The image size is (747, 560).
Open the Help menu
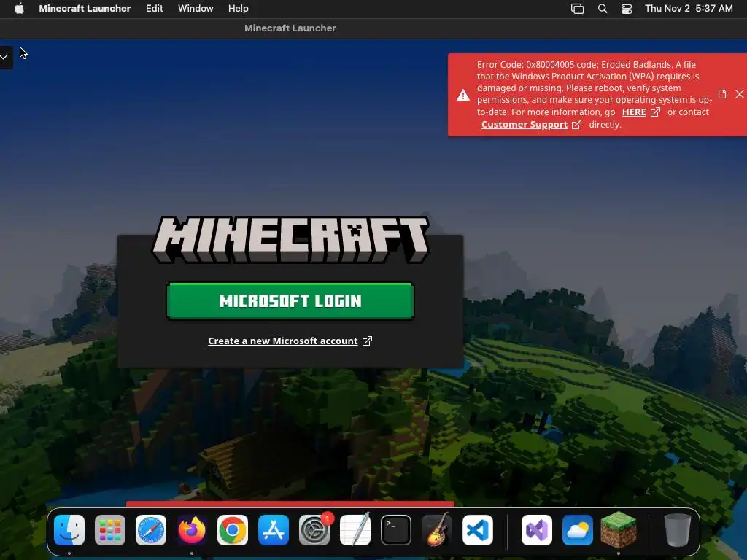(239, 9)
